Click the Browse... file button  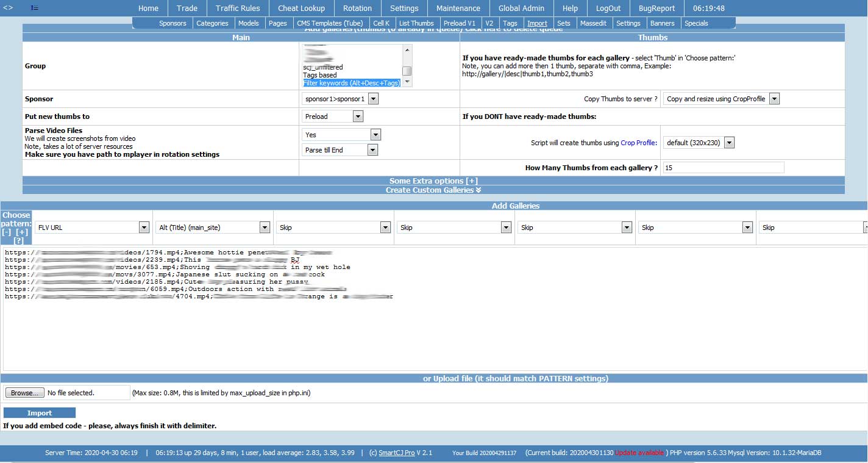24,393
